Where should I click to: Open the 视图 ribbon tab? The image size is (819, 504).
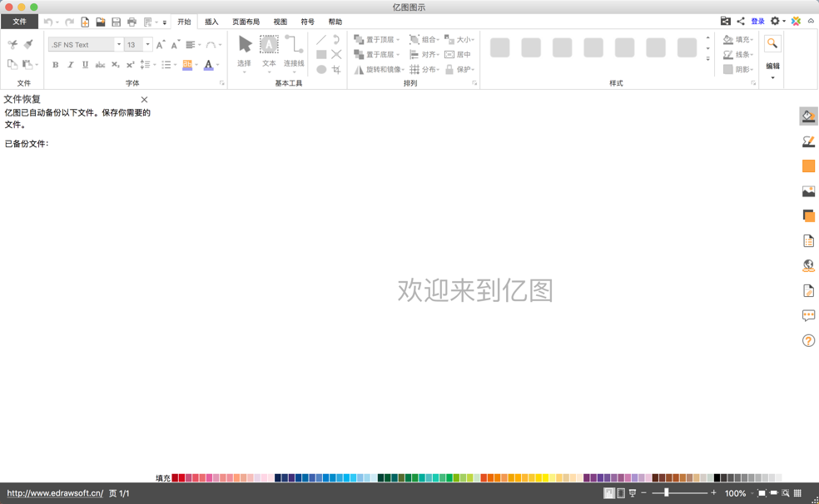[280, 22]
